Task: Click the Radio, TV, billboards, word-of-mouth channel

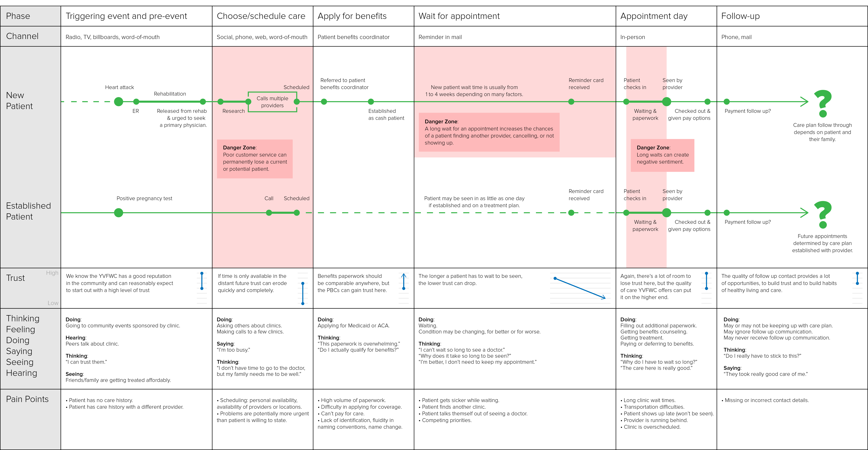Action: pyautogui.click(x=113, y=37)
